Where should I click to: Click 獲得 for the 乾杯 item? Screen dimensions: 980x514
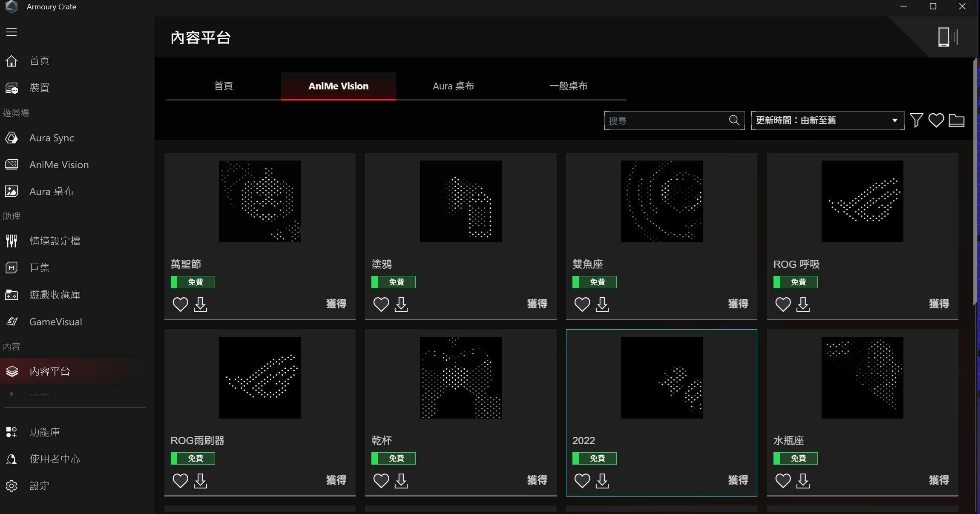click(537, 480)
